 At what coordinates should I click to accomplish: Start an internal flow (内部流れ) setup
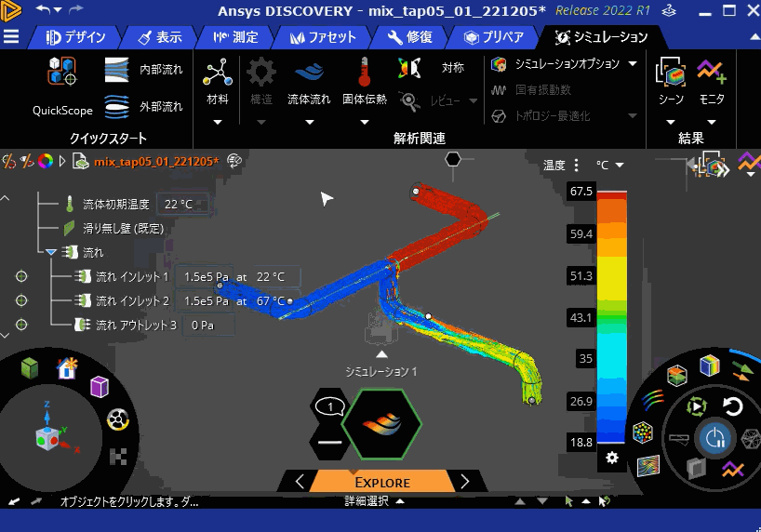tap(143, 70)
